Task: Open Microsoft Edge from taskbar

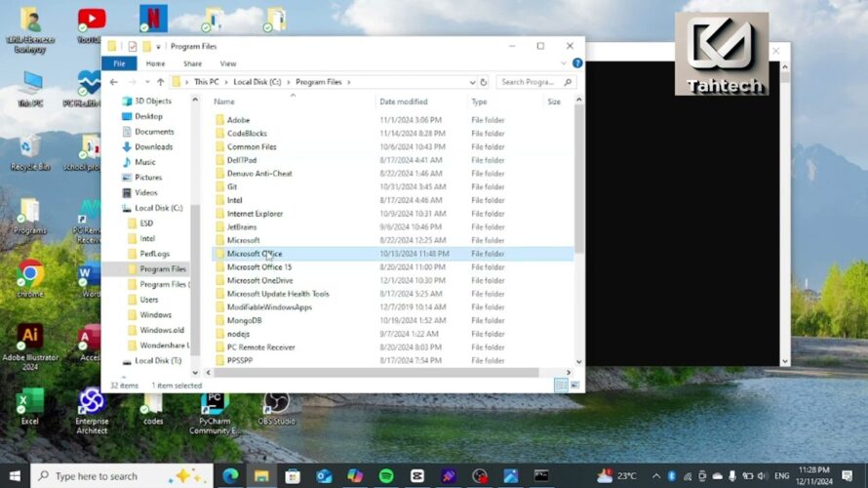Action: coord(230,476)
